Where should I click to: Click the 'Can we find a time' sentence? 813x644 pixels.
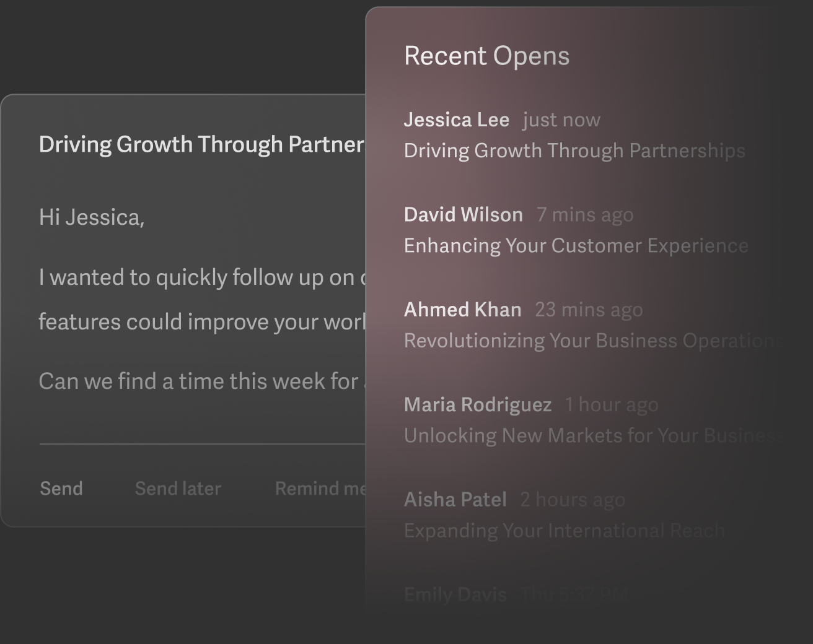tap(198, 381)
